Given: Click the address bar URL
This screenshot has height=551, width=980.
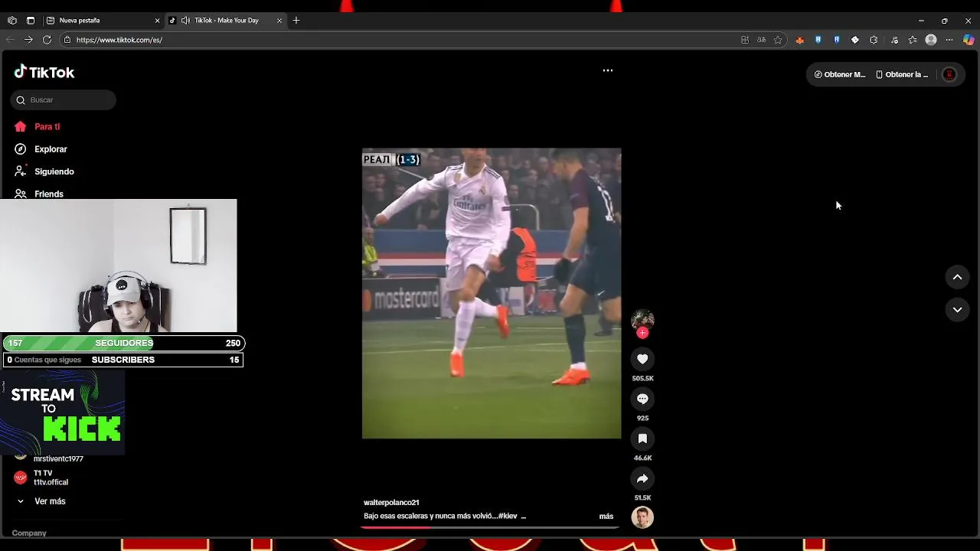Looking at the screenshot, I should point(119,40).
